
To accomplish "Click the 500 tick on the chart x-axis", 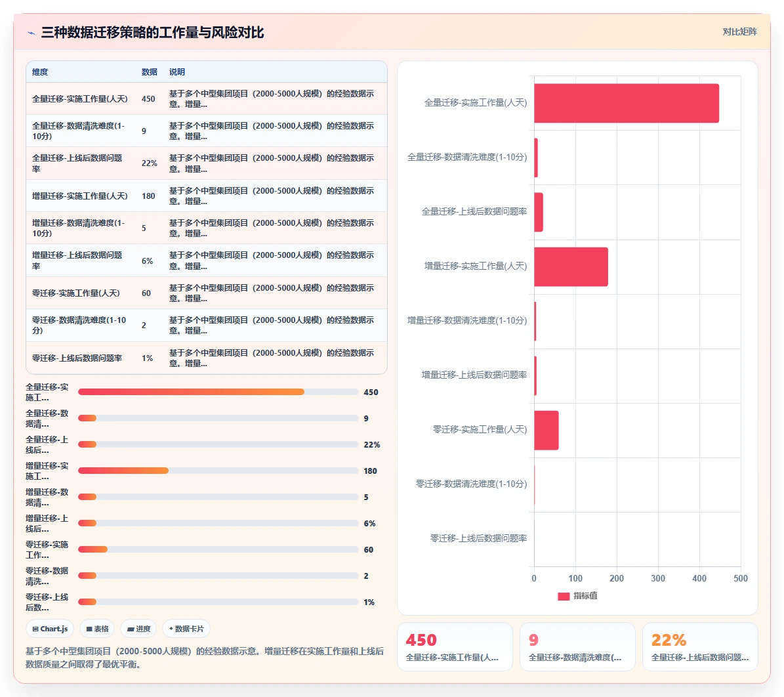I will pyautogui.click(x=741, y=578).
